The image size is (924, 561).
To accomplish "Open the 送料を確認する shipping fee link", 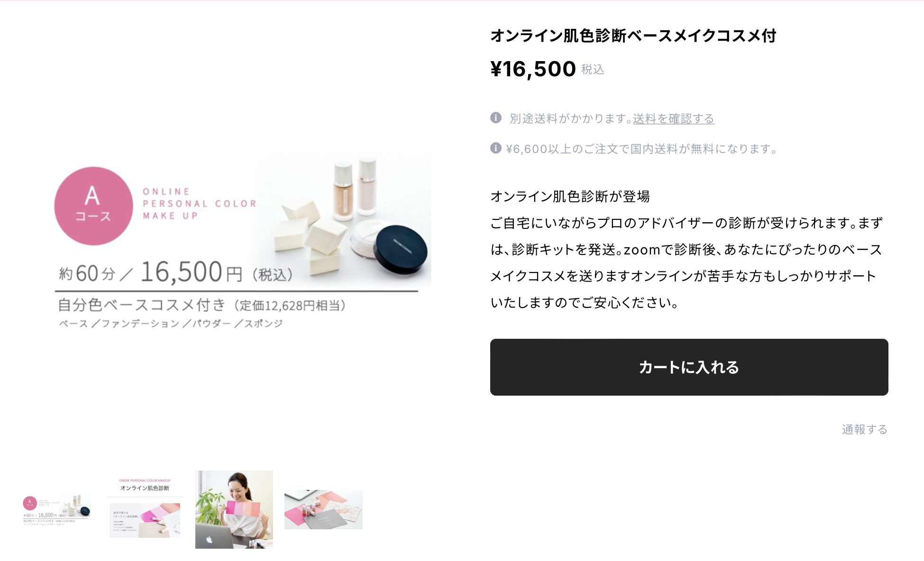I will [x=674, y=118].
